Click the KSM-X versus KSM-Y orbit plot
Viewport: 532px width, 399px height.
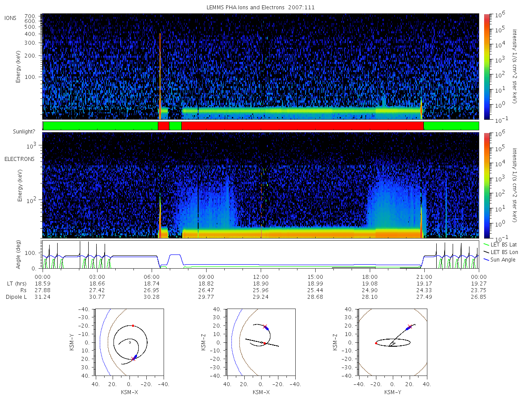pyautogui.click(x=129, y=342)
